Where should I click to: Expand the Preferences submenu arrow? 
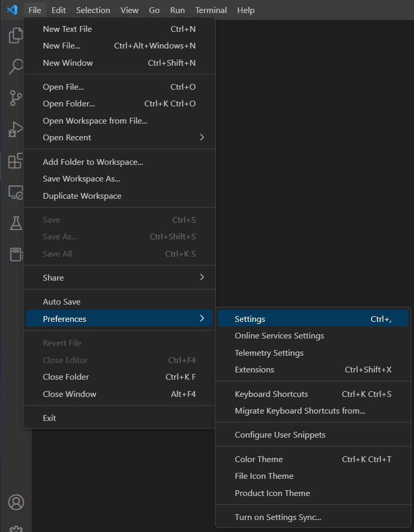pos(202,319)
